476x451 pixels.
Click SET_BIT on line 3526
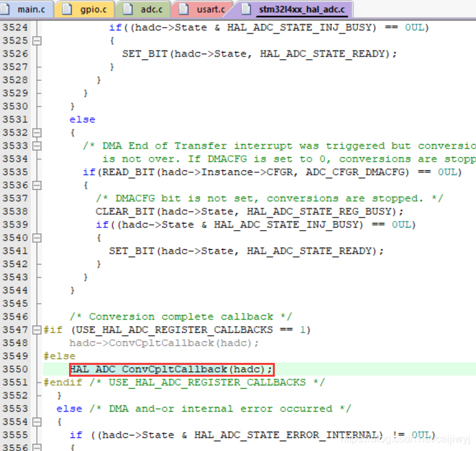(x=145, y=54)
